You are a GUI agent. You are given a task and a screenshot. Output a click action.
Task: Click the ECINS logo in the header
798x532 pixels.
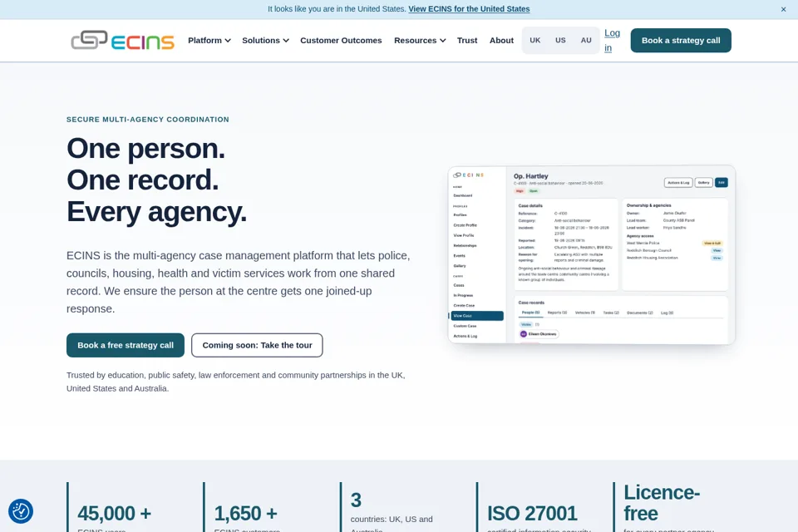pyautogui.click(x=123, y=40)
